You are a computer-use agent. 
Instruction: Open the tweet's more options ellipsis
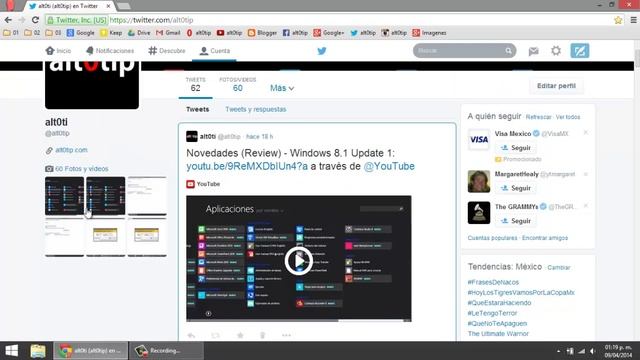[x=286, y=336]
